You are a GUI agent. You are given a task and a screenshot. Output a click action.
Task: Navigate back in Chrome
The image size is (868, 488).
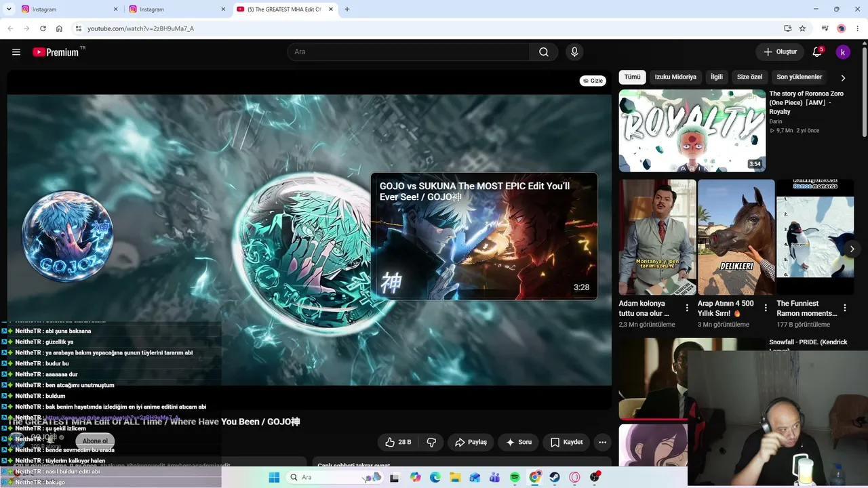tap(10, 28)
